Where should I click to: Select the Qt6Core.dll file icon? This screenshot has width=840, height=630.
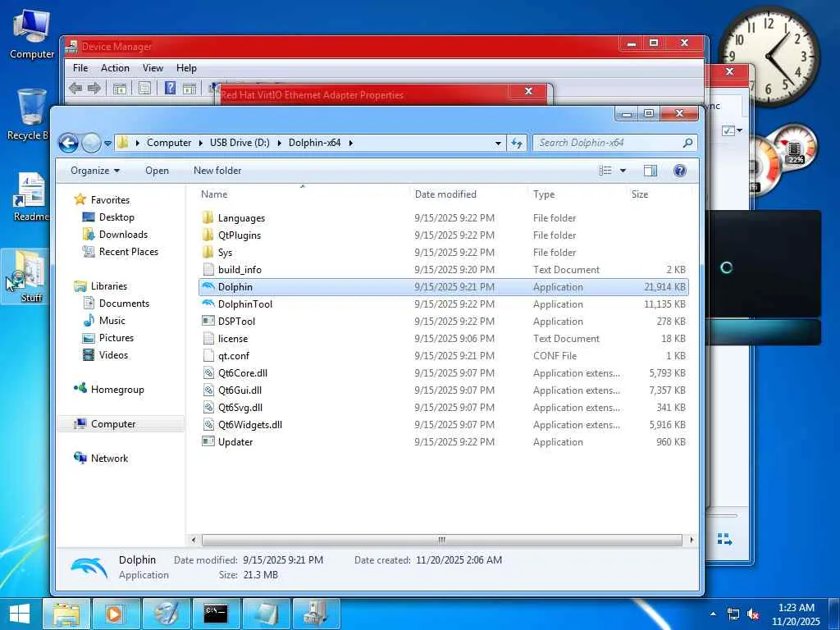tap(208, 373)
